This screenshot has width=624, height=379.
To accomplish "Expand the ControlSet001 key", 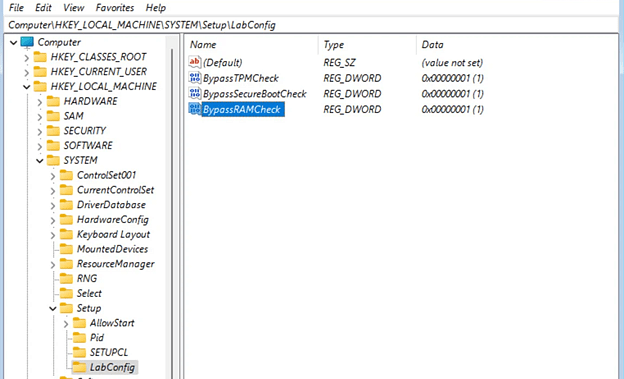I will (53, 175).
